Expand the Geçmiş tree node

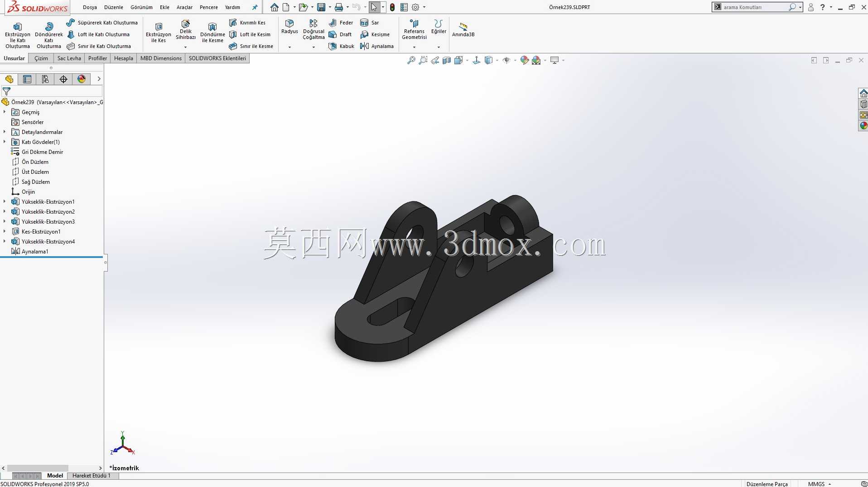pos(5,112)
